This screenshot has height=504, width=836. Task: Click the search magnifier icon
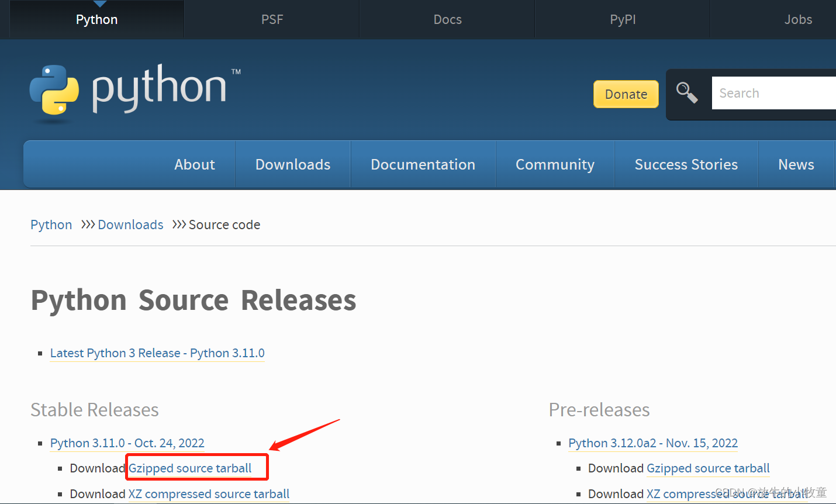tap(687, 92)
